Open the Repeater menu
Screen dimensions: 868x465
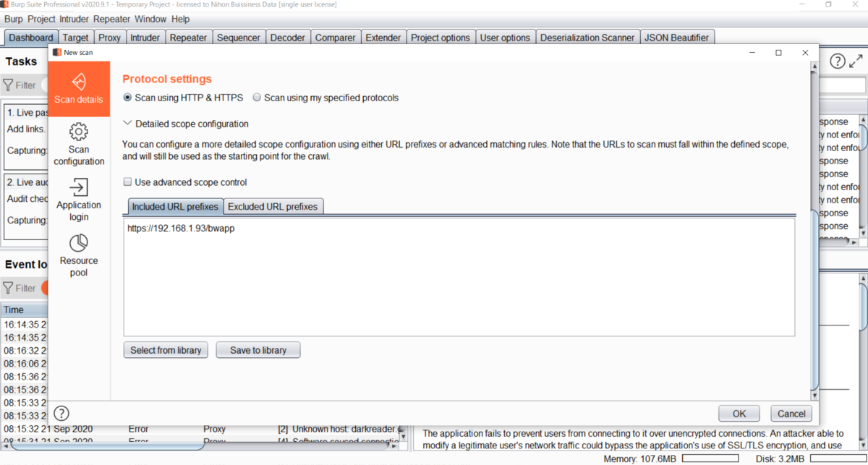pyautogui.click(x=111, y=19)
